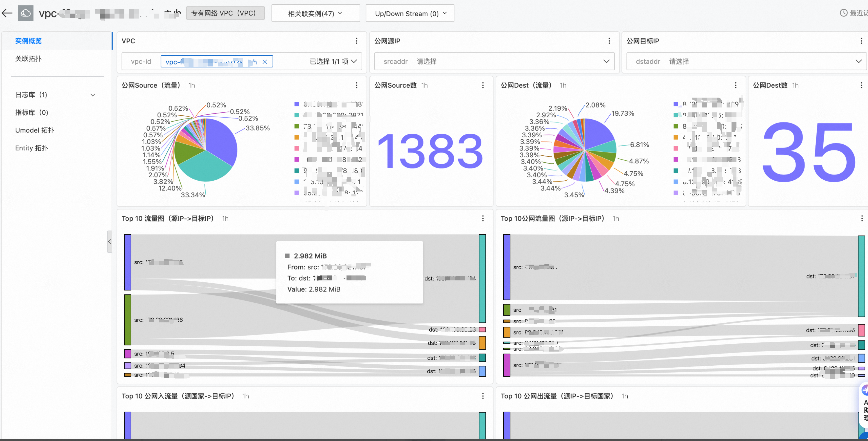Open Entity 拓扑 in sidebar
The image size is (868, 441).
coord(32,148)
